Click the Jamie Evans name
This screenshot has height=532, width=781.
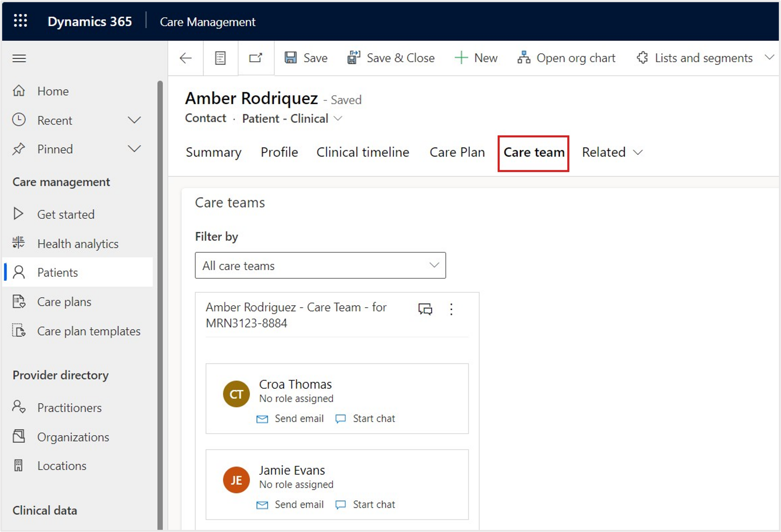tap(292, 470)
